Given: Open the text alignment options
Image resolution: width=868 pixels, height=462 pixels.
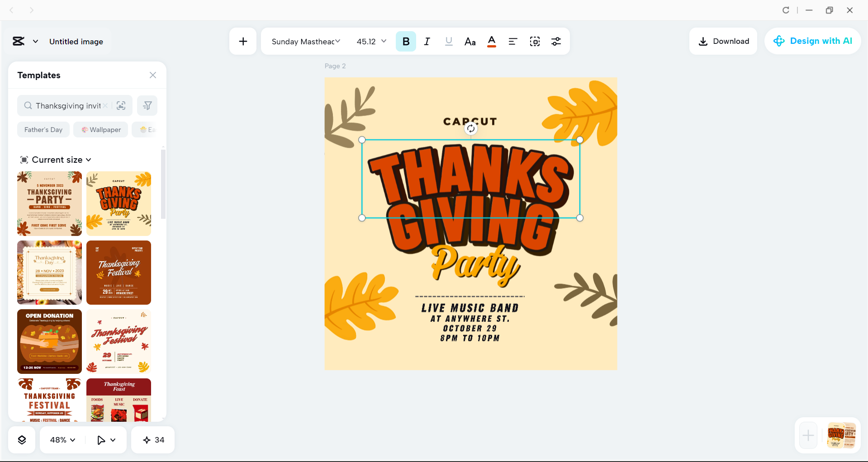Looking at the screenshot, I should click(x=512, y=41).
